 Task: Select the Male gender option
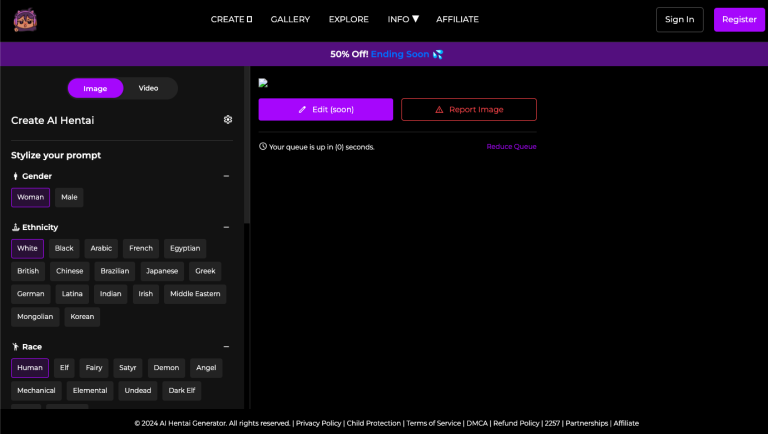point(69,197)
